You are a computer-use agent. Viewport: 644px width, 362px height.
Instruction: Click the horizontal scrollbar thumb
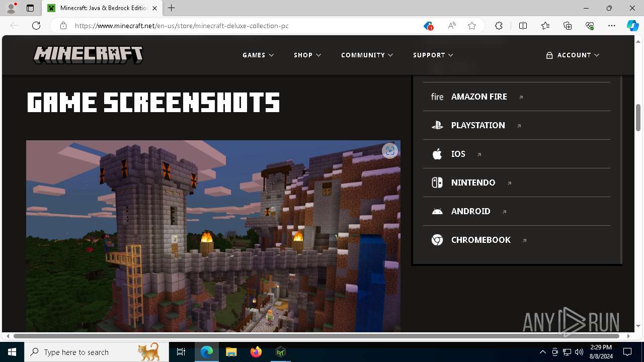pos(316,336)
